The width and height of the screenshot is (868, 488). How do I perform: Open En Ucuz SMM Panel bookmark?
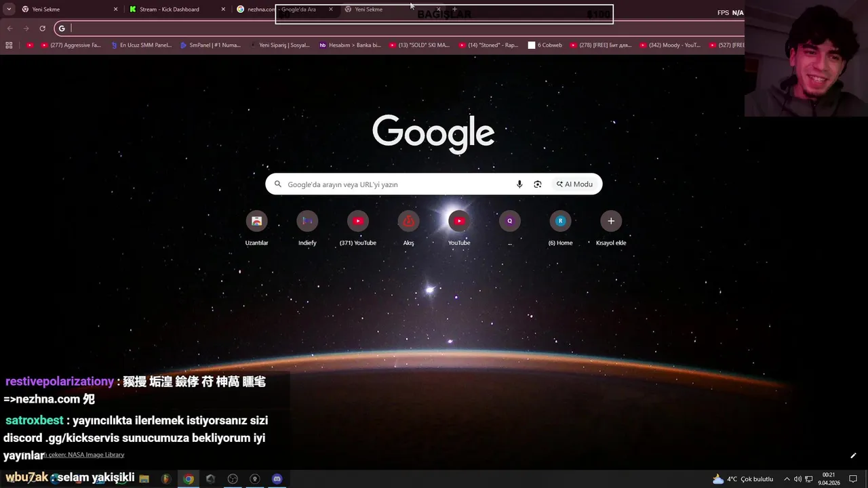click(x=141, y=45)
